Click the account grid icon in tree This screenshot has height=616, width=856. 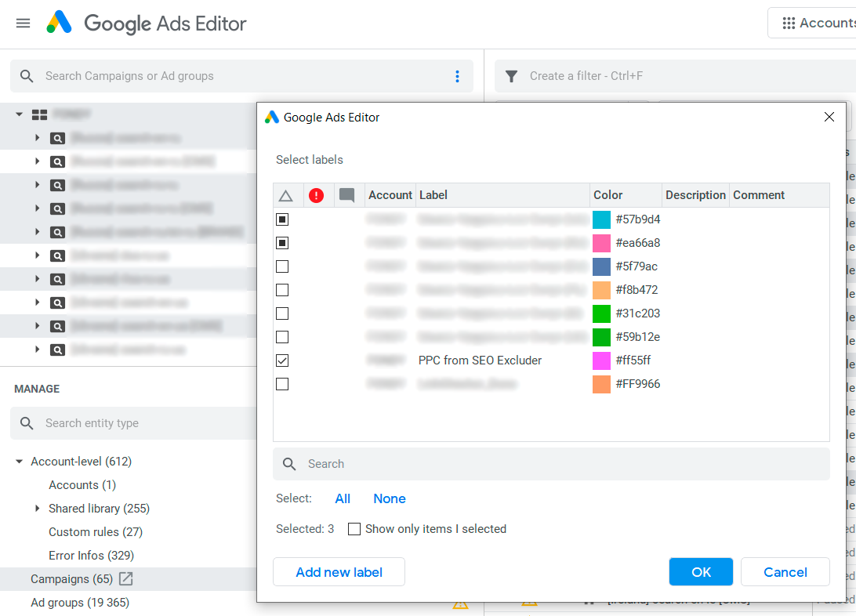39,114
